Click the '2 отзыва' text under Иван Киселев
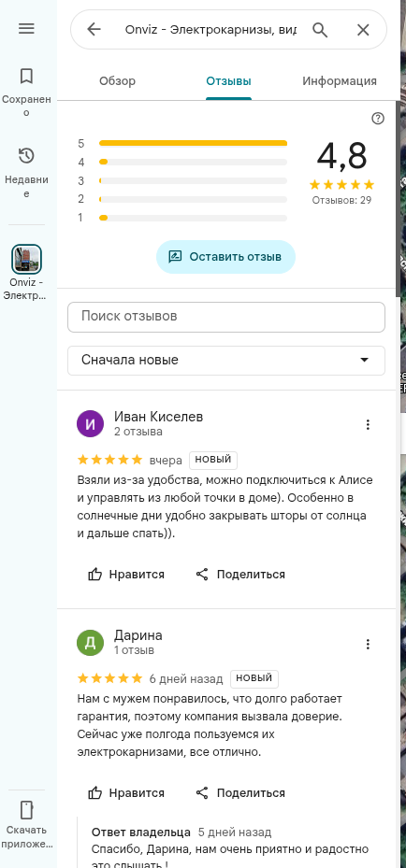 point(138,432)
